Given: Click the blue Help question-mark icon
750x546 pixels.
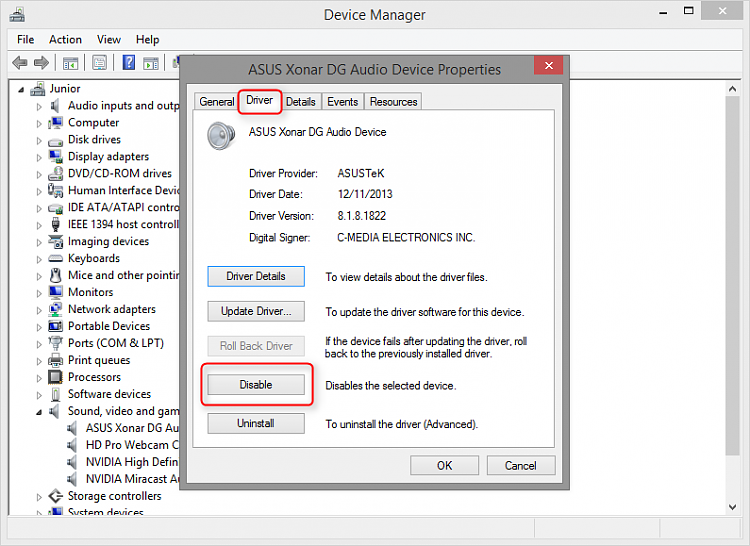Looking at the screenshot, I should 129,62.
